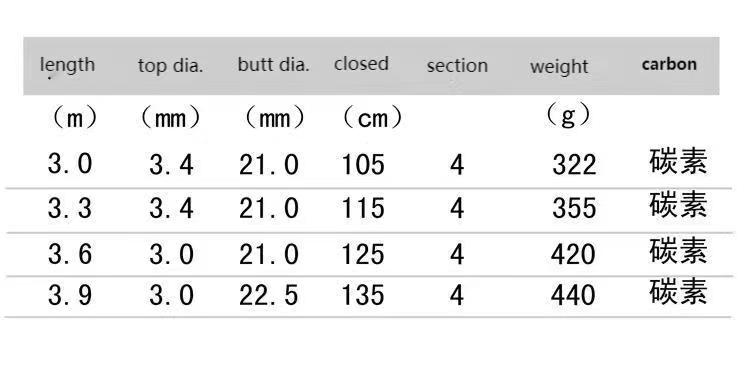Viewport: 750px width, 367px height.
Task: Select the 440 weight cell
Action: pos(574,295)
